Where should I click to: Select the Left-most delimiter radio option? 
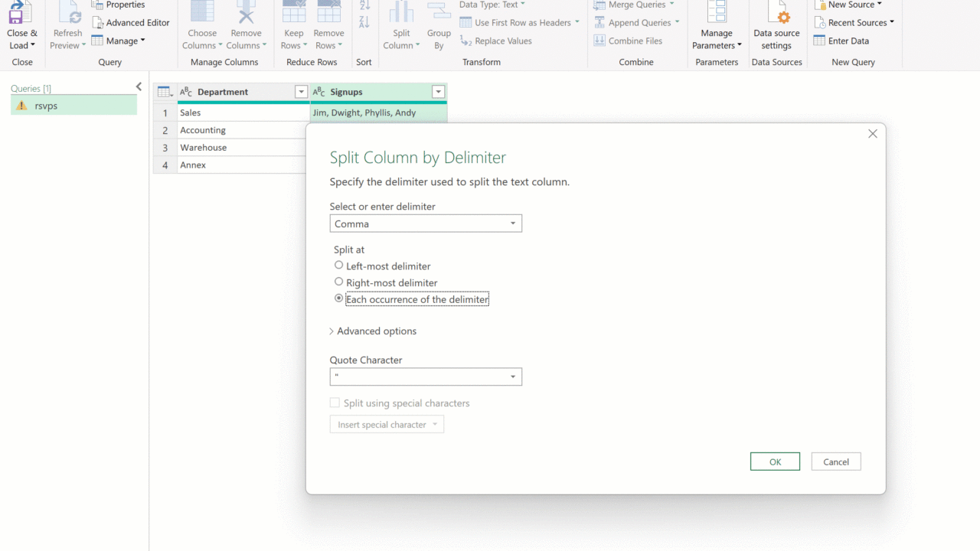(x=339, y=266)
